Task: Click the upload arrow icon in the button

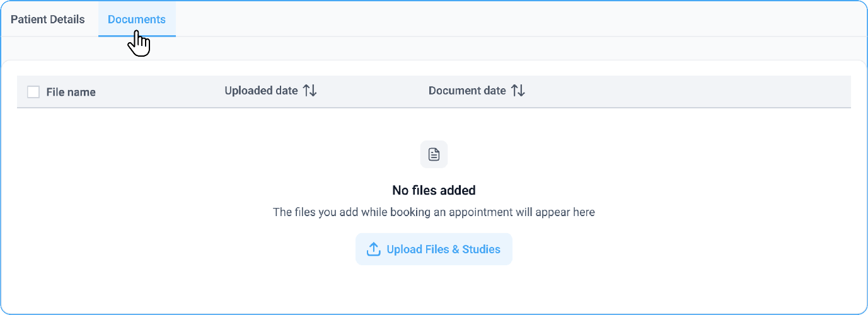Action: point(374,249)
